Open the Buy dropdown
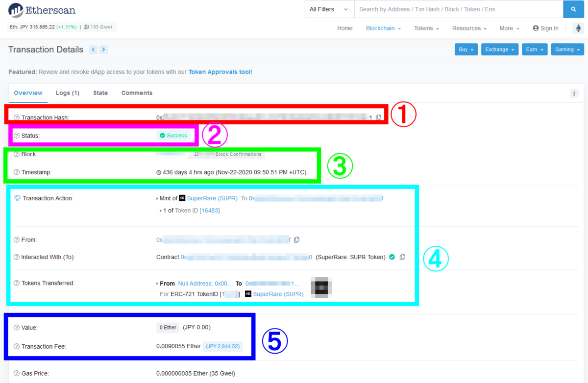Image resolution: width=588 pixels, height=383 pixels. pyautogui.click(x=466, y=49)
